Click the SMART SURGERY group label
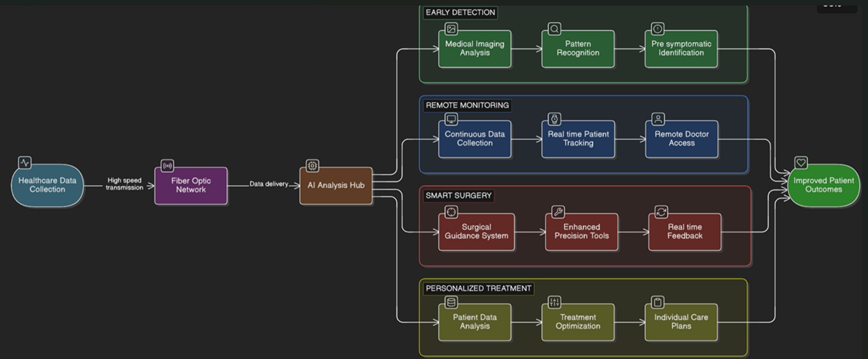 pos(458,196)
